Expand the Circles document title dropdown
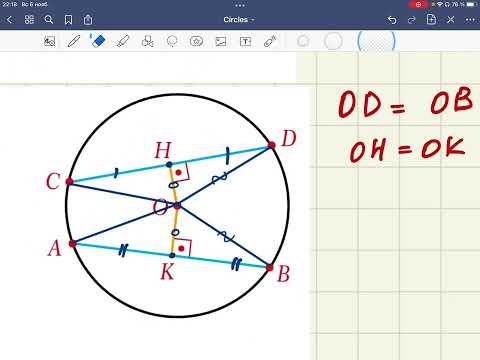The width and height of the screenshot is (480, 360). pos(239,20)
